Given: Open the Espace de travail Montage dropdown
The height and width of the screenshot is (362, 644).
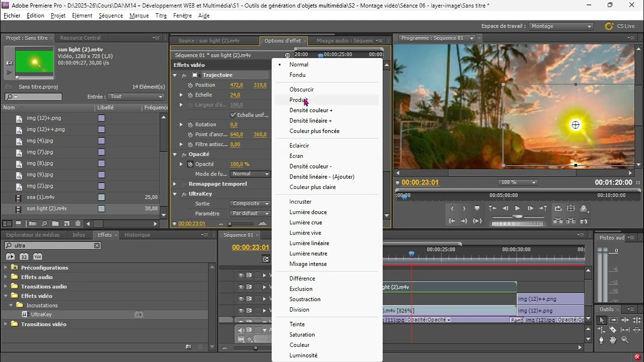Looking at the screenshot, I should coord(561,26).
